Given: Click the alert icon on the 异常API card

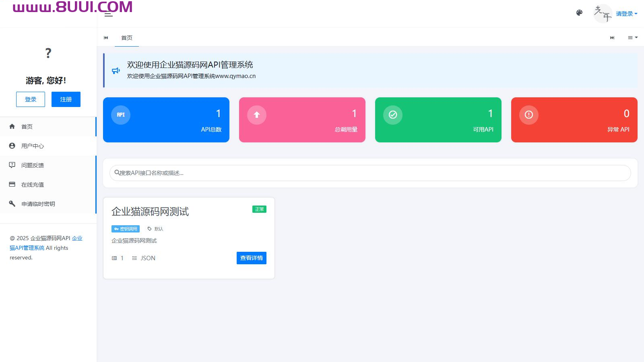Looking at the screenshot, I should [x=528, y=115].
